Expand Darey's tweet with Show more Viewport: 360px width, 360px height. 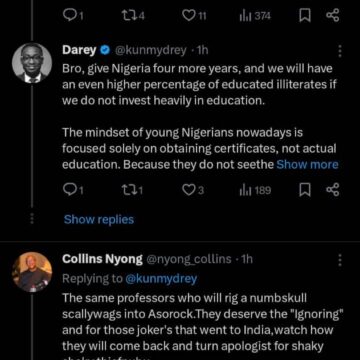(307, 165)
